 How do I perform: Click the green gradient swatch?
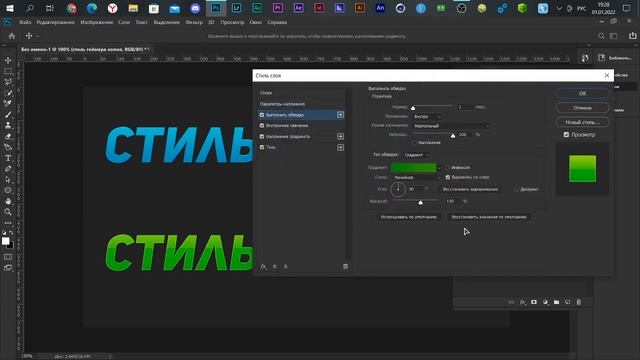pyautogui.click(x=413, y=168)
